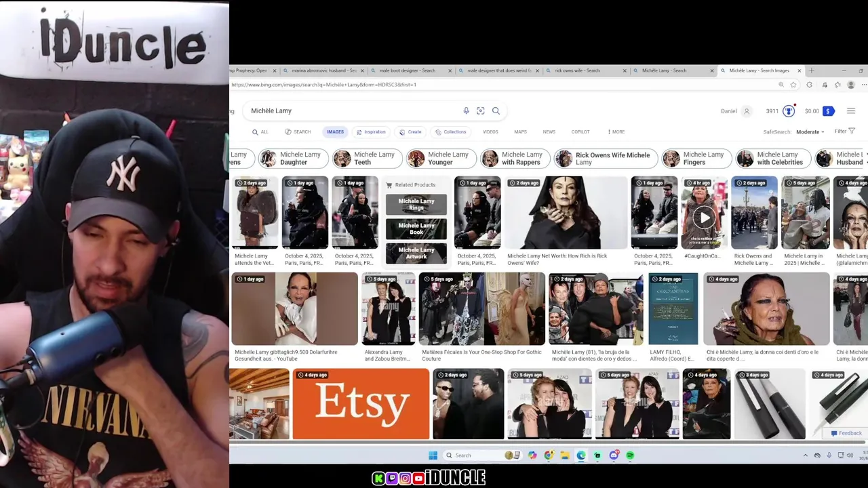Click the magnifier search submit icon
Viewport: 868px width, 488px height.
tap(496, 110)
